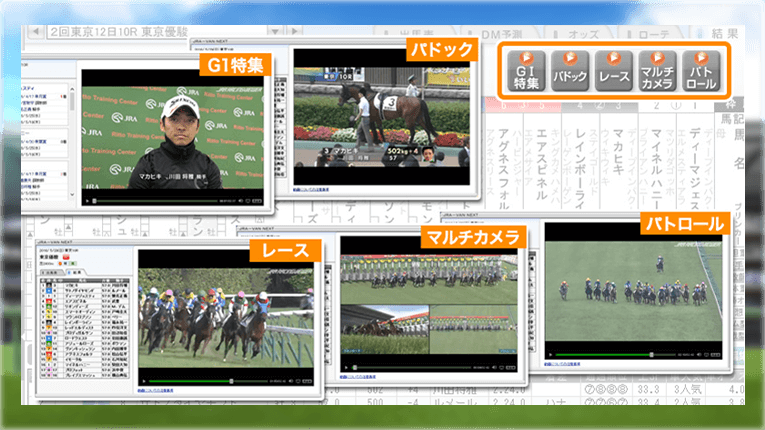This screenshot has height=430, width=765.
Task: Switch to the 結果 tab
Action: tap(725, 33)
